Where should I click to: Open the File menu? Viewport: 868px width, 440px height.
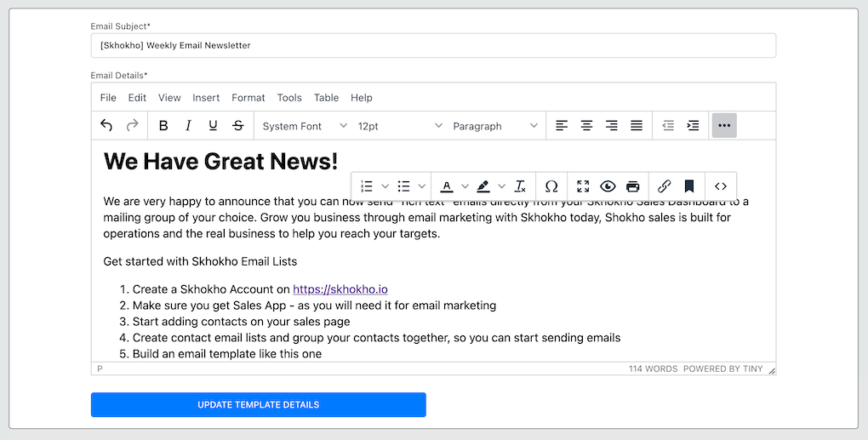(108, 97)
